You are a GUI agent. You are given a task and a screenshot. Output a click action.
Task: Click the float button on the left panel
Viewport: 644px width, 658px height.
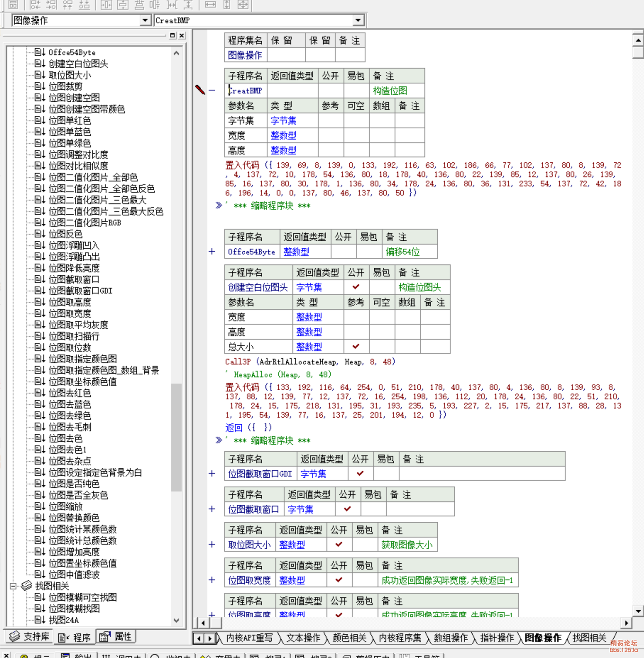[172, 35]
